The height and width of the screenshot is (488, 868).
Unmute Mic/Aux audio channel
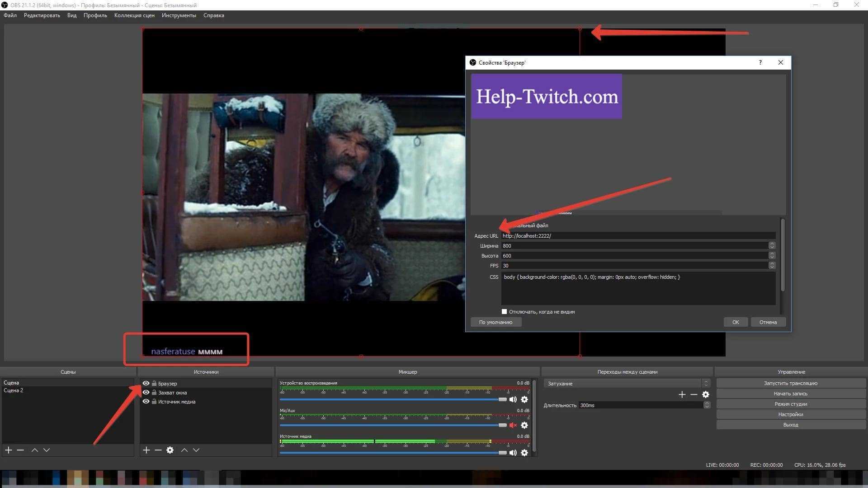(513, 425)
